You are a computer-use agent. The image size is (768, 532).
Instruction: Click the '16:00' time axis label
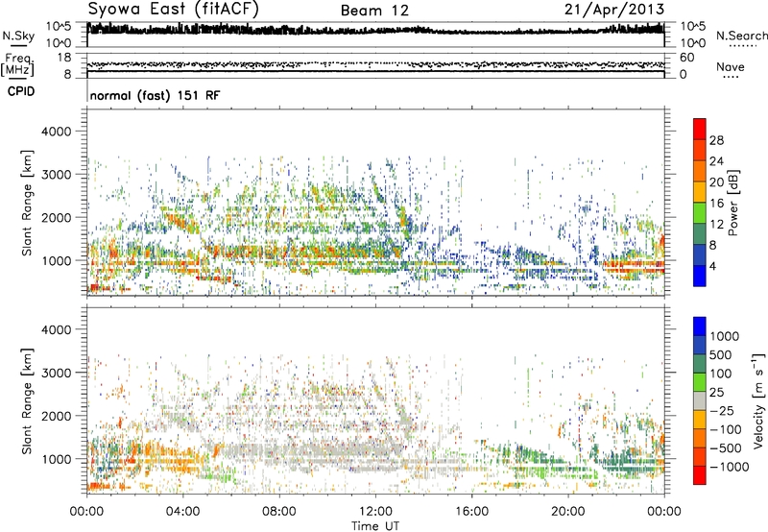coord(472,512)
